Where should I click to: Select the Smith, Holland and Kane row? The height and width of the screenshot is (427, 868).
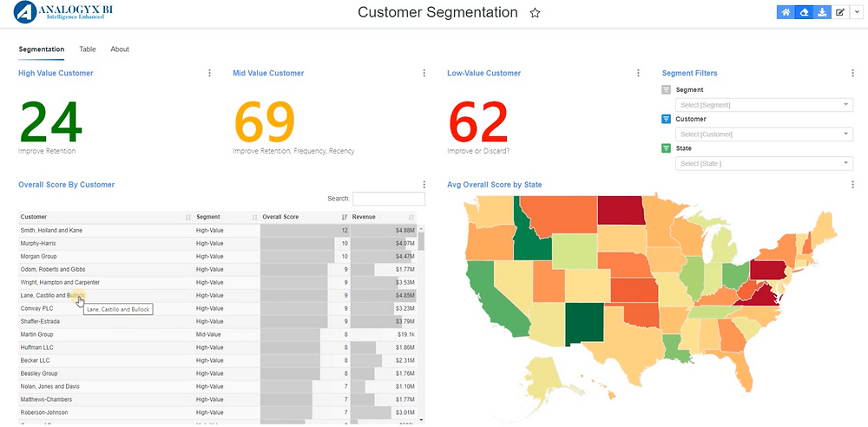click(218, 230)
